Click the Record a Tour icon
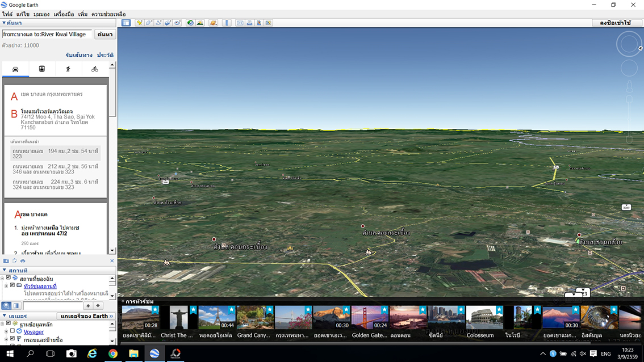This screenshot has width=644, height=362. 177,23
